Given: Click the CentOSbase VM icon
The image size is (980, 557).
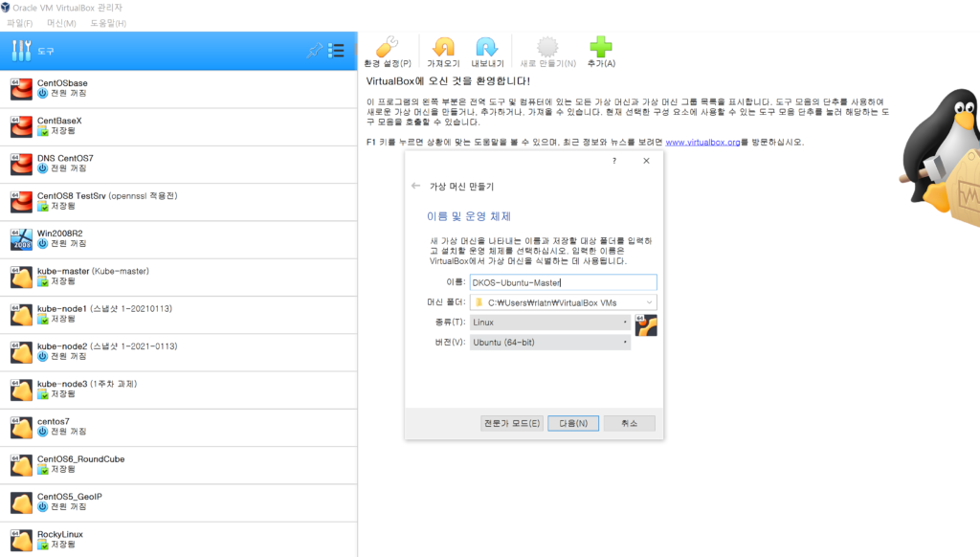Looking at the screenshot, I should [x=21, y=89].
